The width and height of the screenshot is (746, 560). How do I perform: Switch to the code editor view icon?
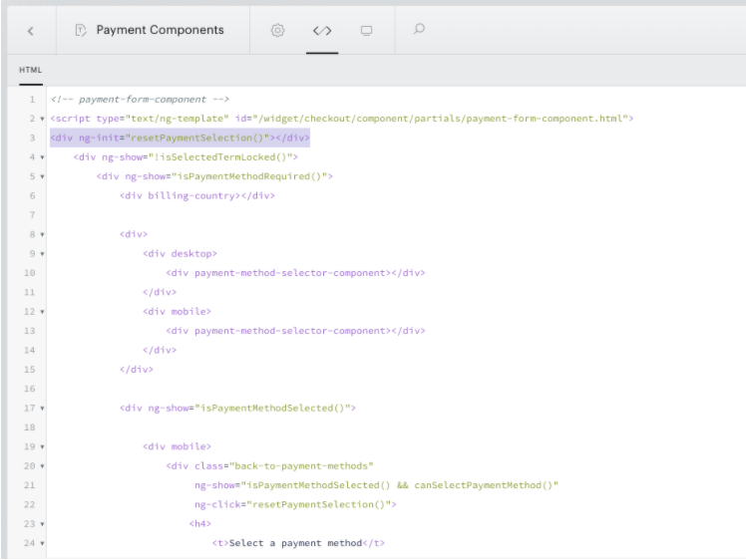pyautogui.click(x=322, y=31)
